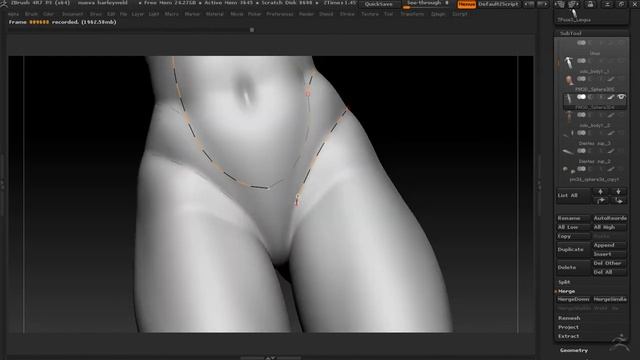Toggle the pill switch on the solo_body1_1 row
This screenshot has width=640, height=360.
pyautogui.click(x=581, y=61)
